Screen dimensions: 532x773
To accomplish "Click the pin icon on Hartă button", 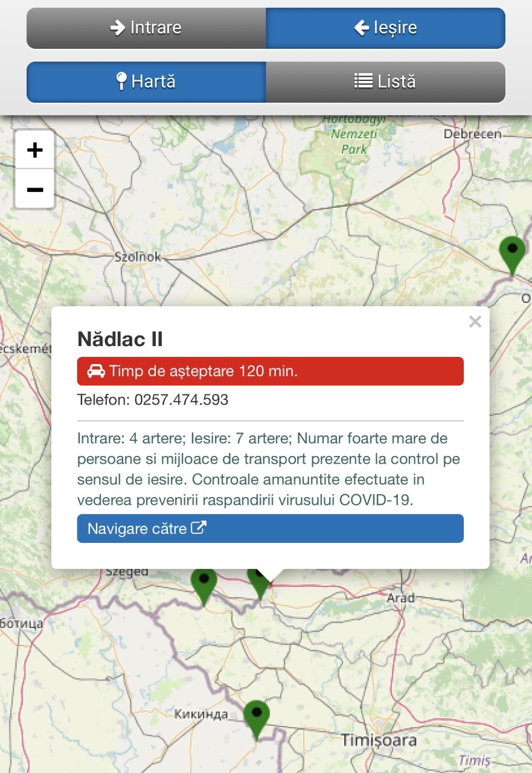I will coord(121,82).
